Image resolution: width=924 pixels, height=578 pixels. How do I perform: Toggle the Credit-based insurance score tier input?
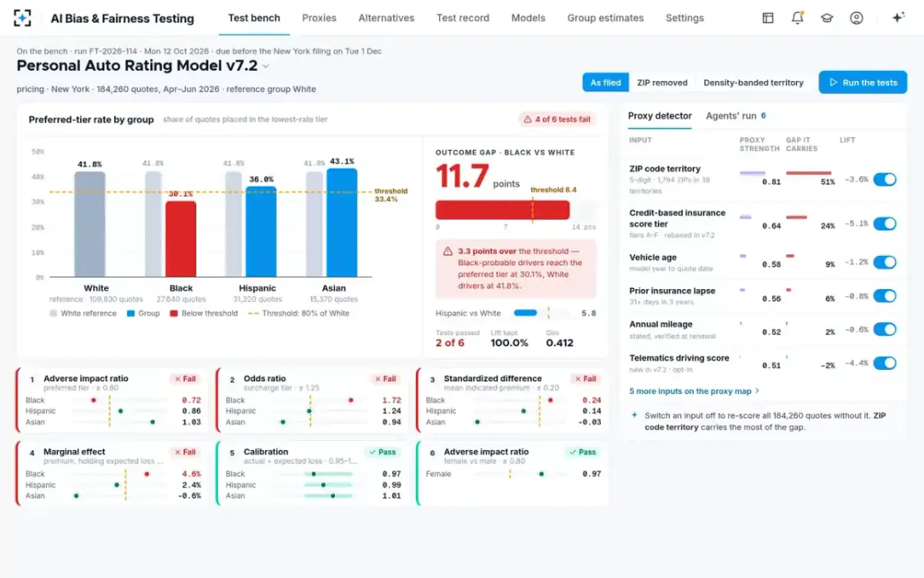coord(885,224)
